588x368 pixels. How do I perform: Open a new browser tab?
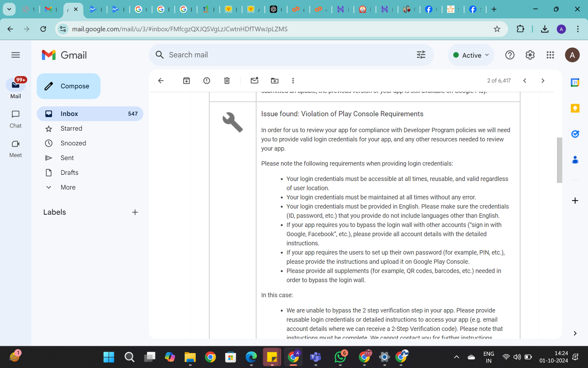pyautogui.click(x=494, y=9)
